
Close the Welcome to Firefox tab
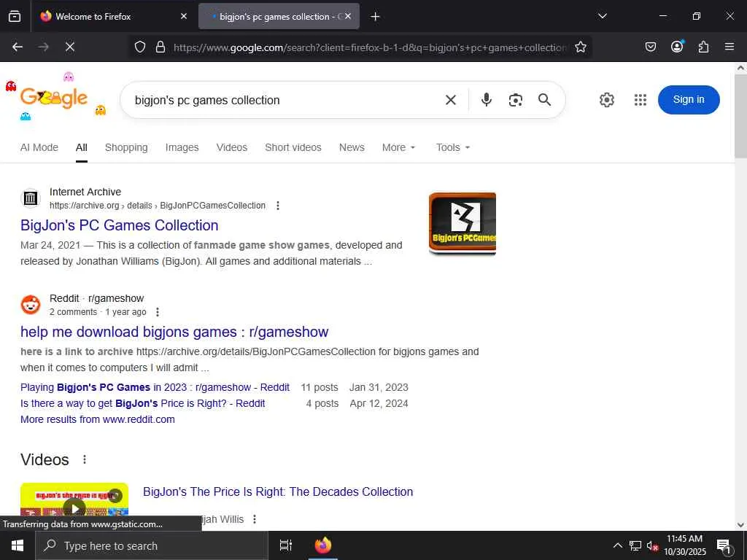point(184,16)
